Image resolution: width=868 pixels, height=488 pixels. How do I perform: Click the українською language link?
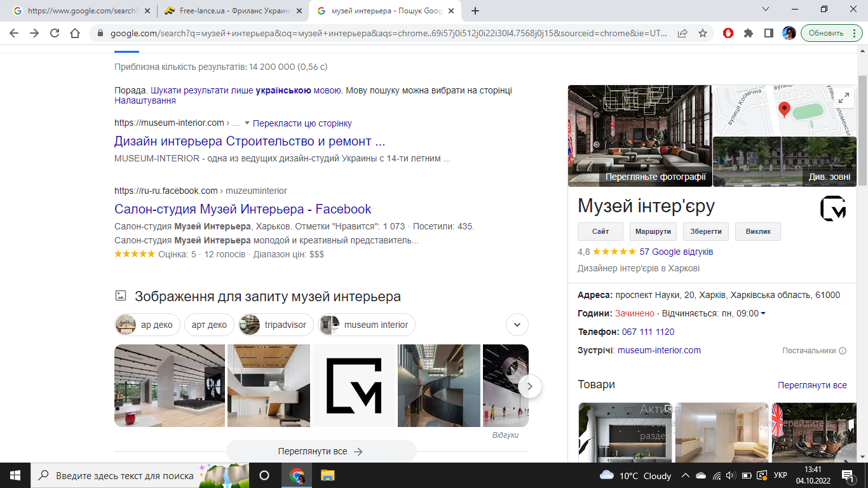coord(283,91)
